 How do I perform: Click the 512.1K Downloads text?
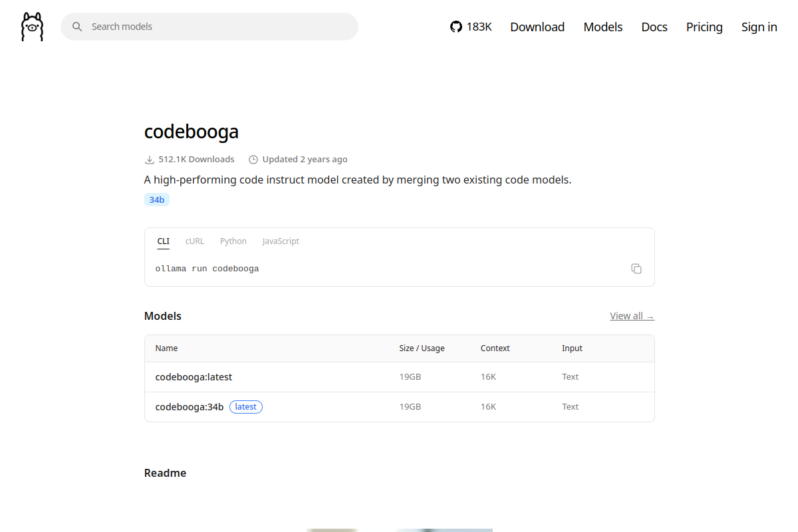(x=196, y=160)
